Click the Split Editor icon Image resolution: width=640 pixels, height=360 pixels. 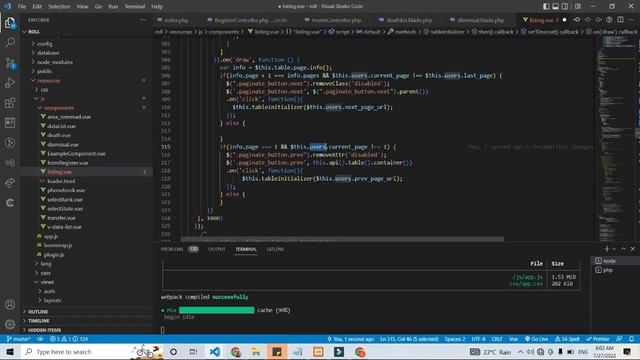pos(620,20)
